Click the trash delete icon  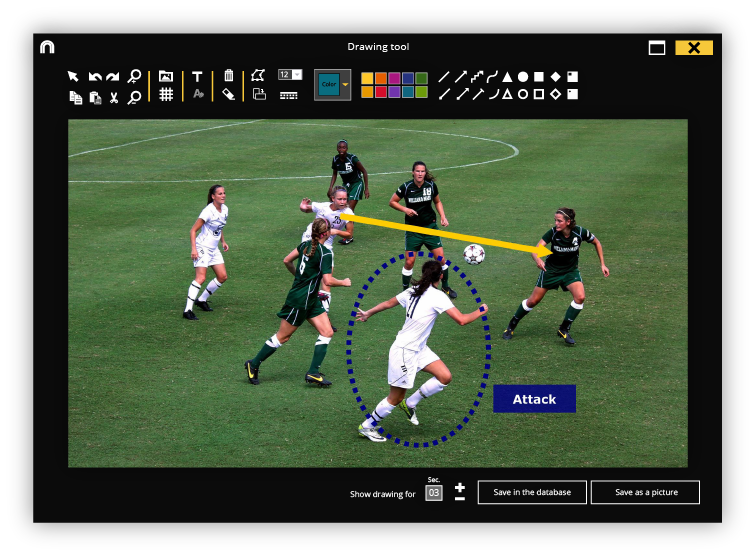(229, 76)
